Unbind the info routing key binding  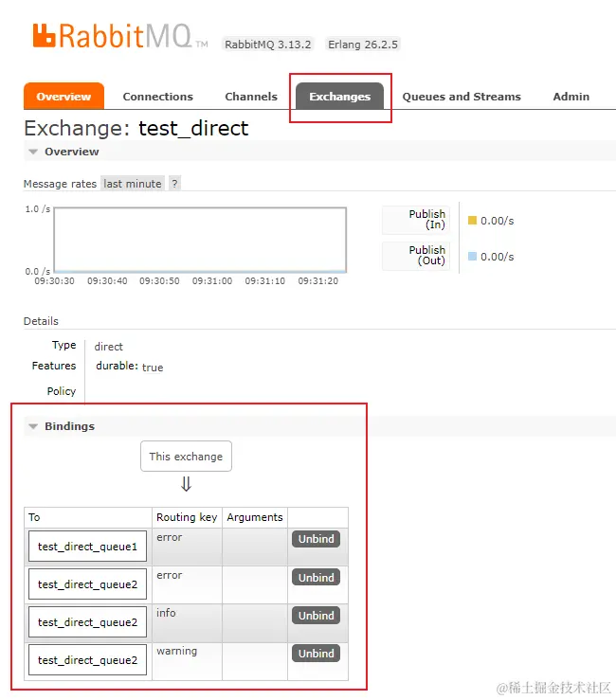[317, 615]
